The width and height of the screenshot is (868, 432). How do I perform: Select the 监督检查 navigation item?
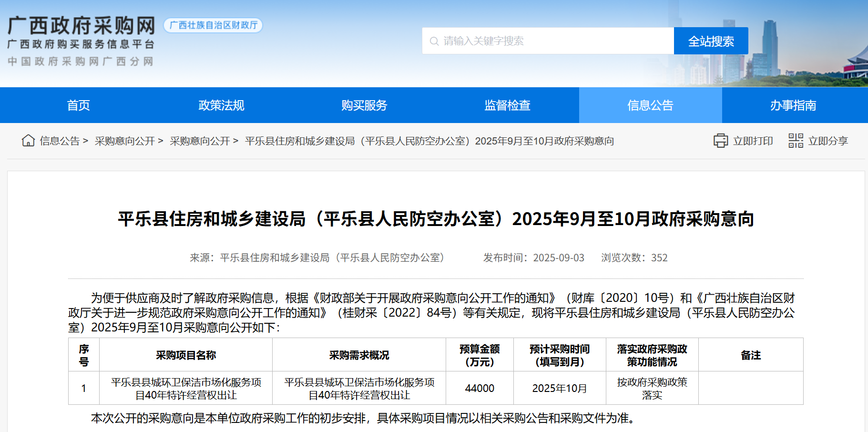[x=507, y=105]
